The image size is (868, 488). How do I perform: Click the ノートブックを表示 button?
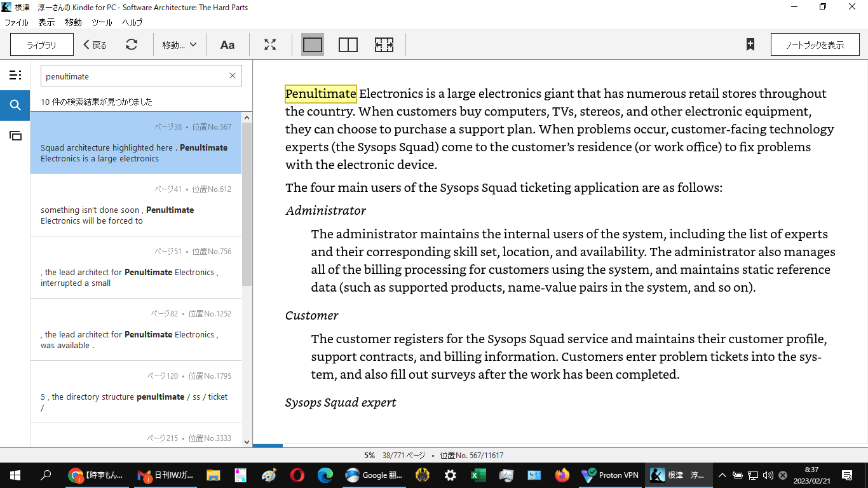[815, 45]
